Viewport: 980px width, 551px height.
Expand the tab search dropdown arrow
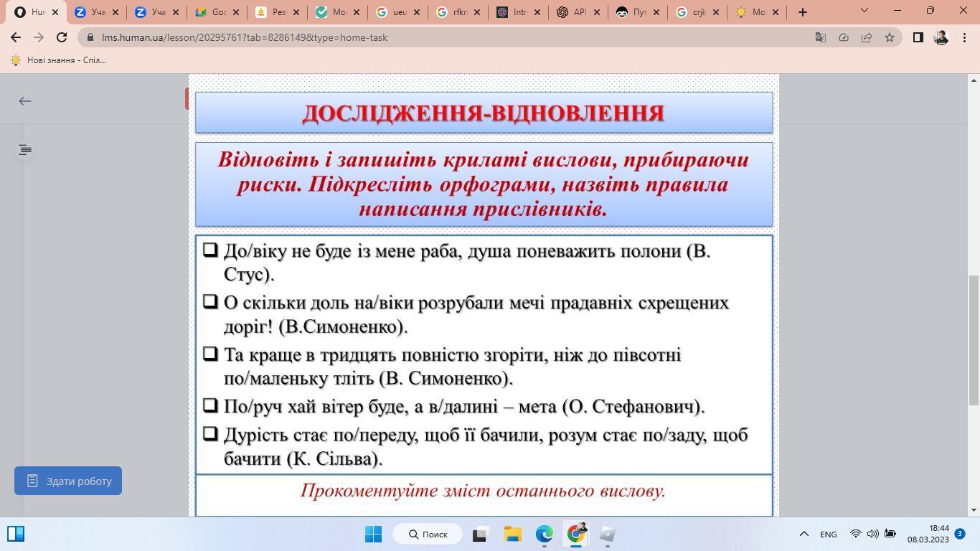[864, 11]
